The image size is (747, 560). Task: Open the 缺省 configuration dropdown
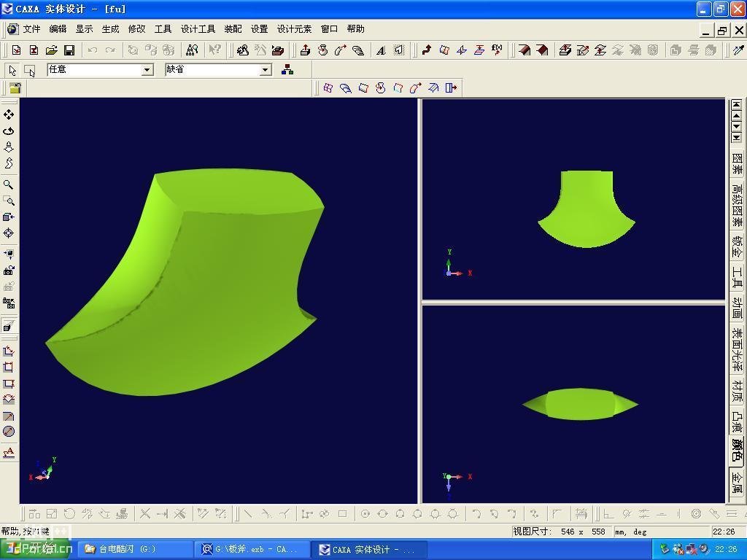[266, 70]
